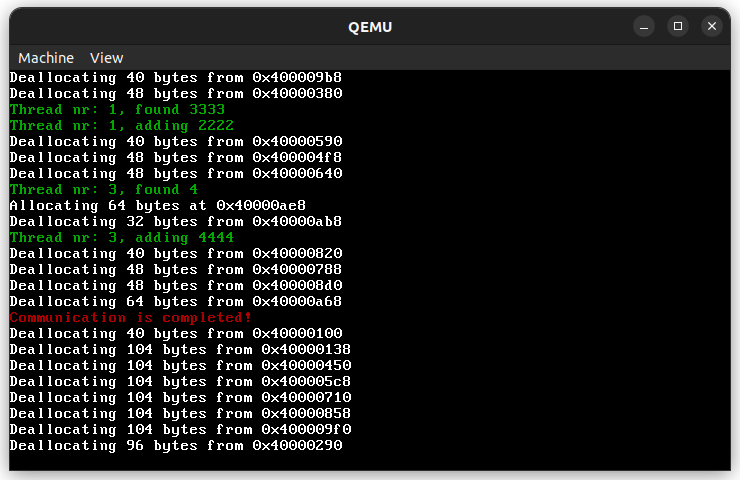740x480 pixels.
Task: Click red 'Communication is completed!' message
Action: coord(130,318)
